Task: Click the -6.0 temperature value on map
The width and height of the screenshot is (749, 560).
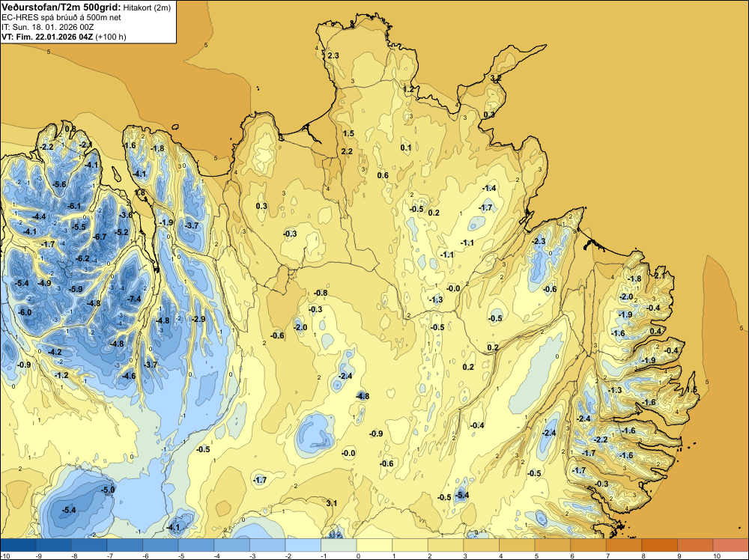Action: [x=25, y=313]
